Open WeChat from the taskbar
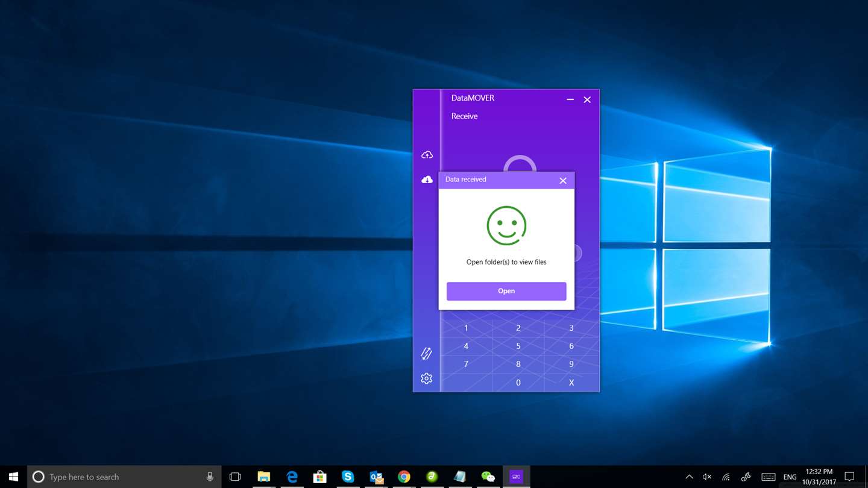This screenshot has height=488, width=868. pos(488,477)
